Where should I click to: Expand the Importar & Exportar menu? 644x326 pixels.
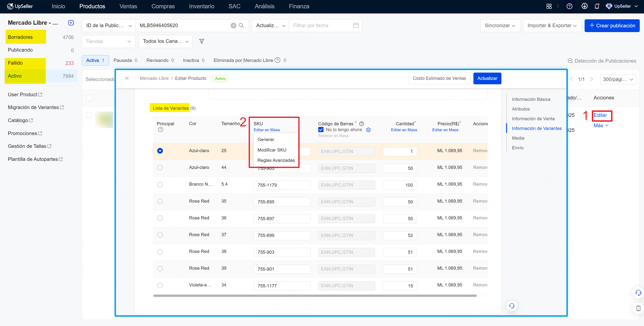coord(552,26)
